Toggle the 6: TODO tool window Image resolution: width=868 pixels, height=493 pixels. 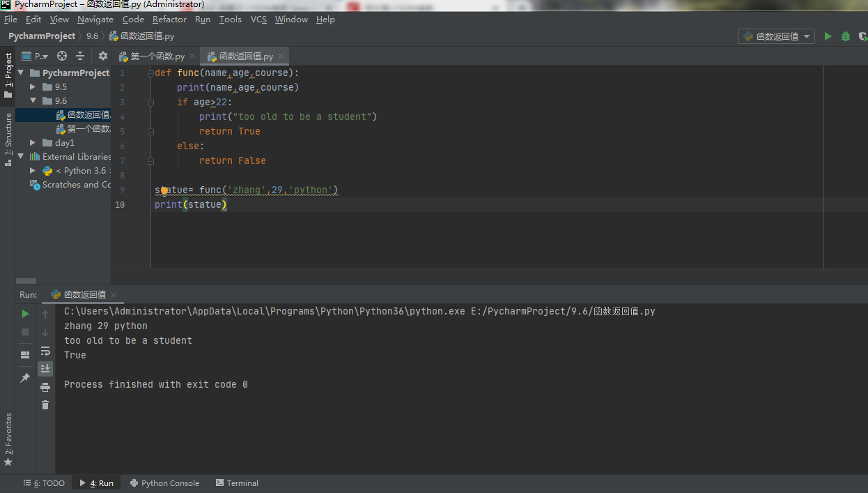coord(44,483)
